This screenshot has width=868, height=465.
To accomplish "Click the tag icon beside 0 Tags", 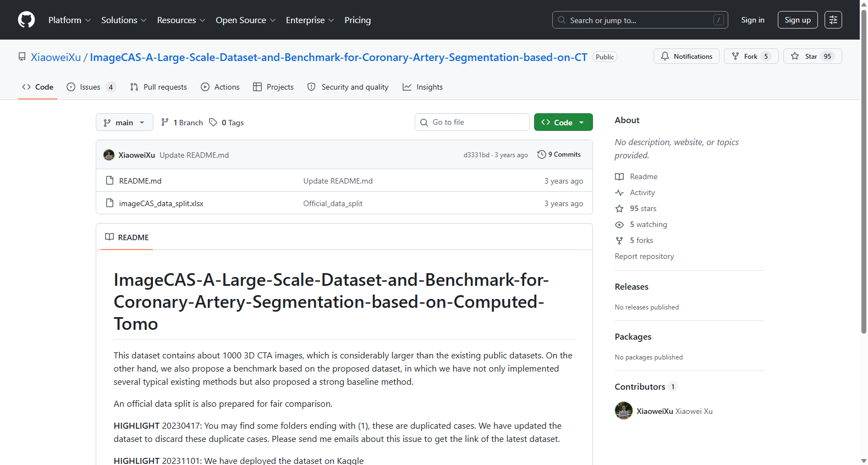I will coord(213,123).
